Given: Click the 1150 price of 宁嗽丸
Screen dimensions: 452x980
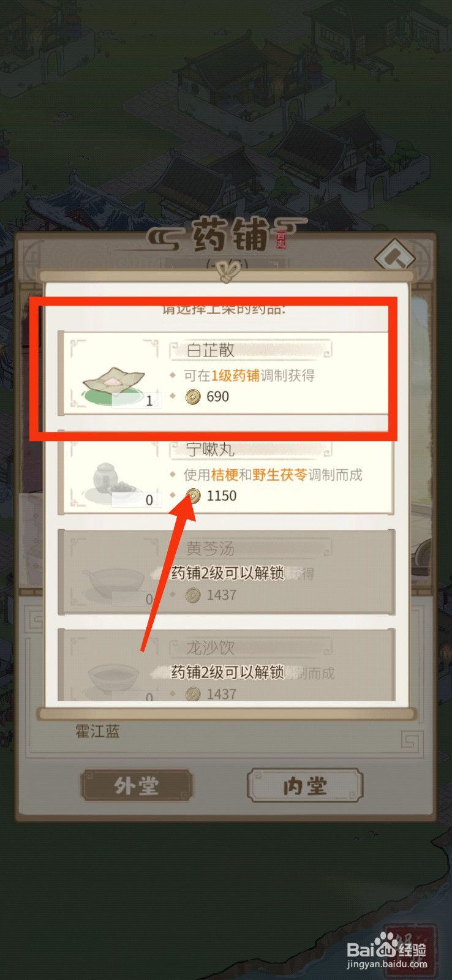Looking at the screenshot, I should (x=222, y=496).
